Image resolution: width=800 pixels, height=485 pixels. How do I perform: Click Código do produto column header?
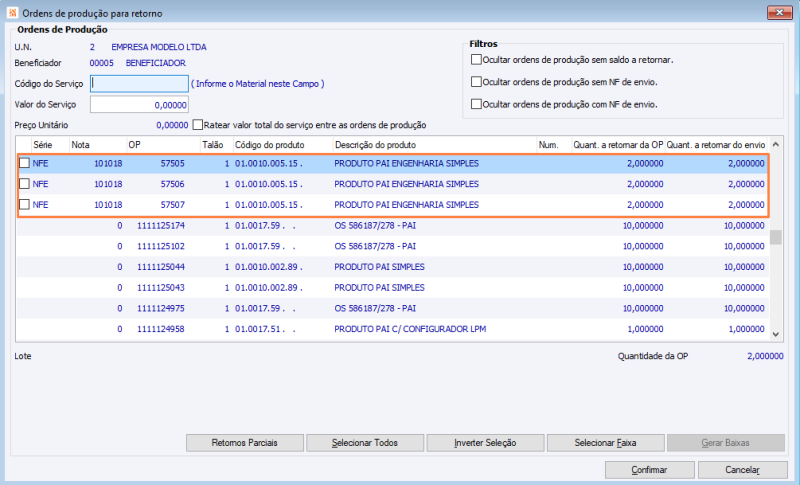coord(283,145)
